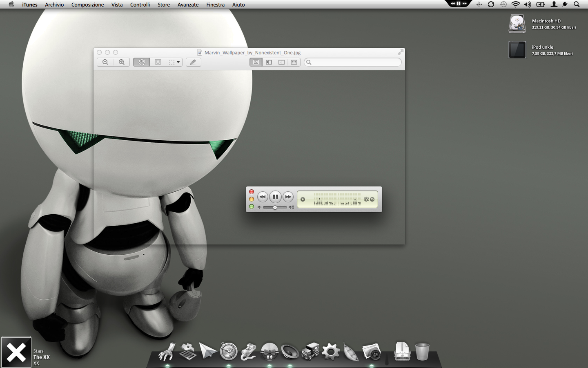Open the skeleton hand dock icon
Image resolution: width=588 pixels, height=368 pixels.
(x=167, y=352)
